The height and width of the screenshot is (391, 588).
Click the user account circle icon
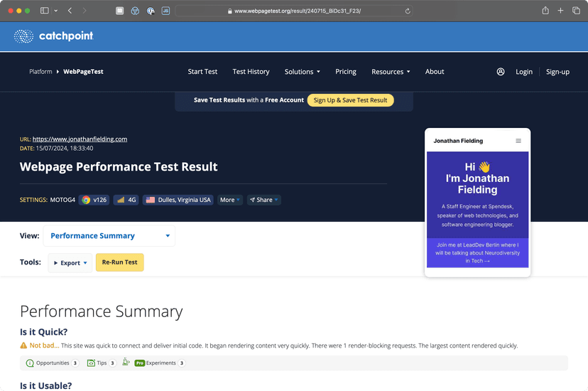coord(501,72)
